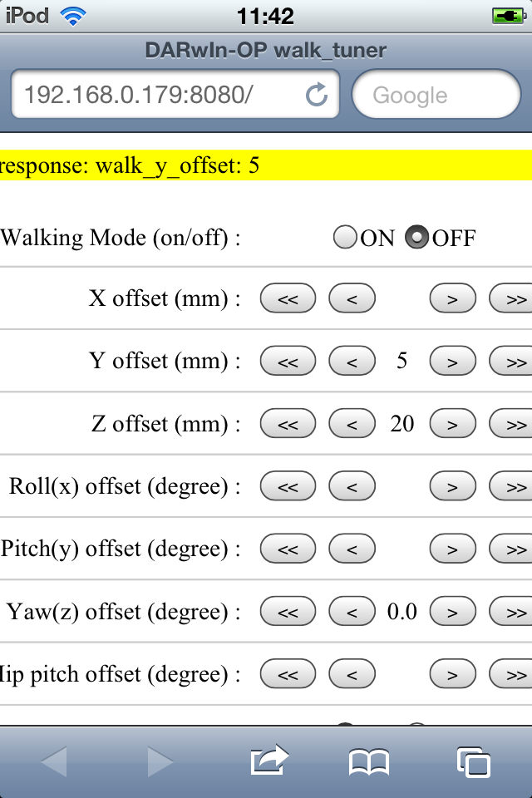Tap the battery status icon
Image resolution: width=532 pixels, height=798 pixels.
pos(509,17)
